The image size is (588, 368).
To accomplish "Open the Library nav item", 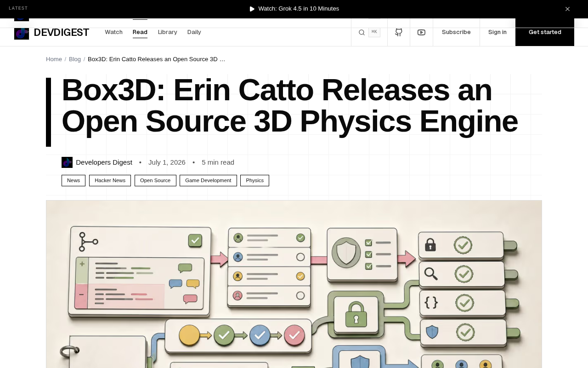I will click(x=167, y=32).
